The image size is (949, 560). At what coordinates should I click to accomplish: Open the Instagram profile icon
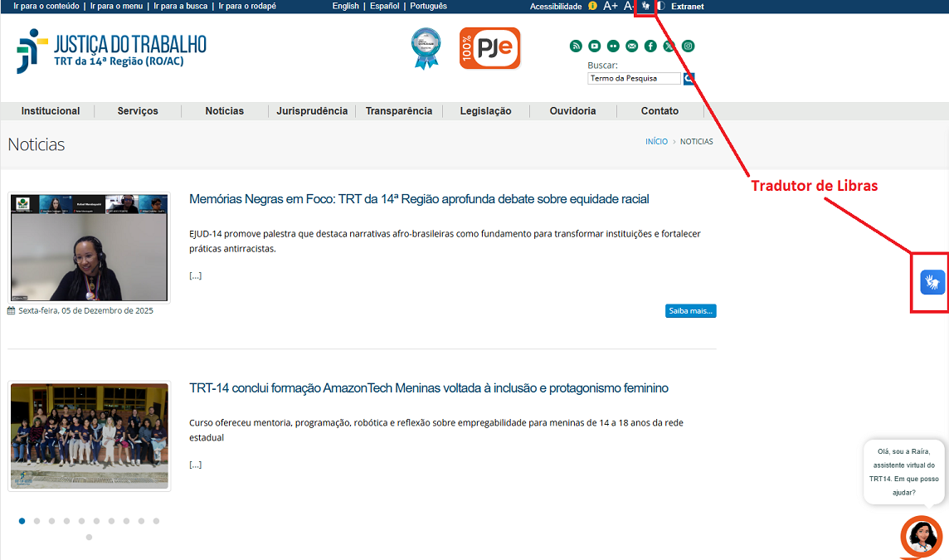[x=688, y=46]
